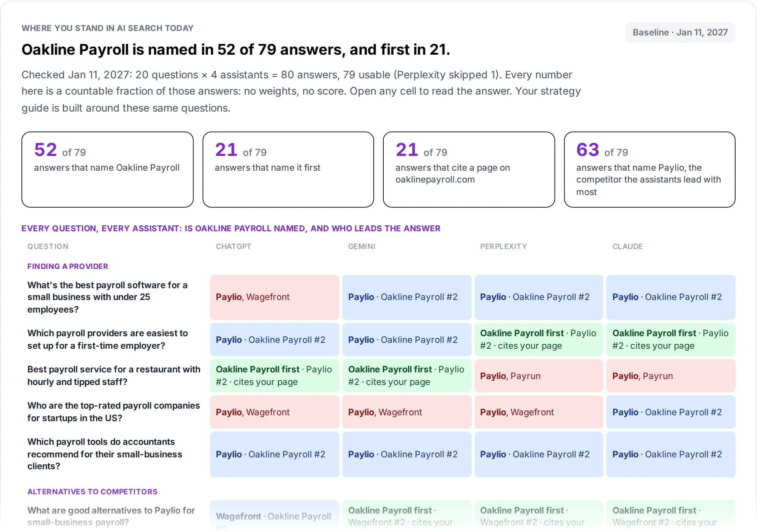Open Gemini cell for top-rated startup payroll question

pyautogui.click(x=407, y=412)
